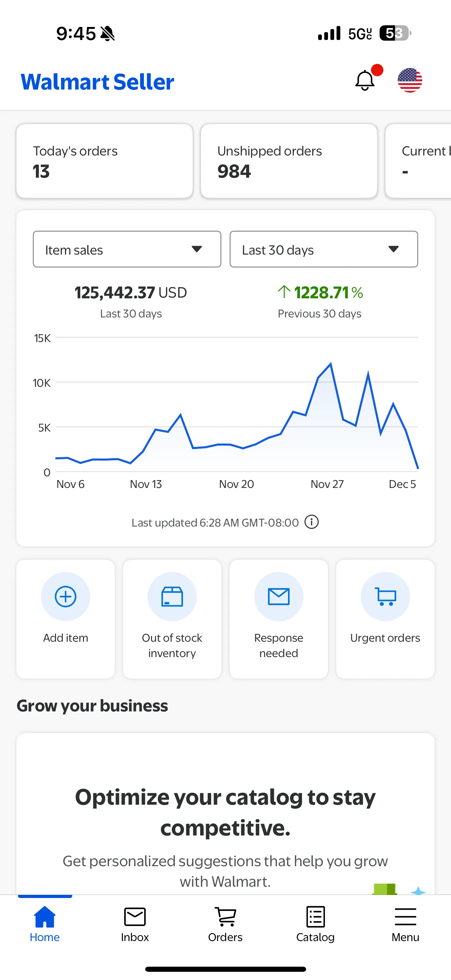Switch to the Catalog tab label
Screen dimensions: 451x980
(x=315, y=937)
